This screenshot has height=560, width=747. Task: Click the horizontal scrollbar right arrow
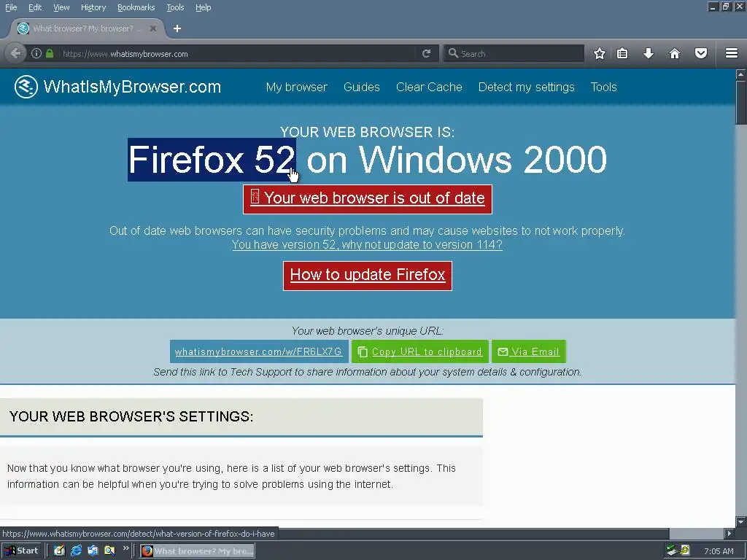pyautogui.click(x=729, y=533)
